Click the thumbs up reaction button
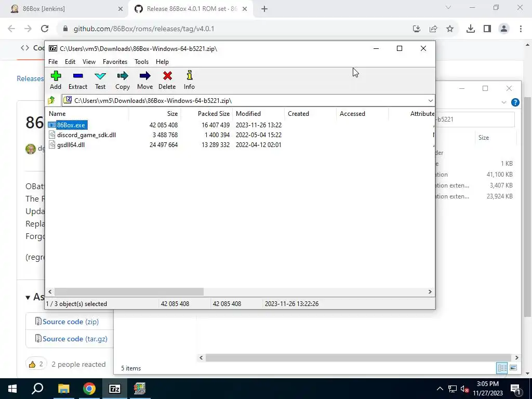The height and width of the screenshot is (399, 532). [x=36, y=364]
